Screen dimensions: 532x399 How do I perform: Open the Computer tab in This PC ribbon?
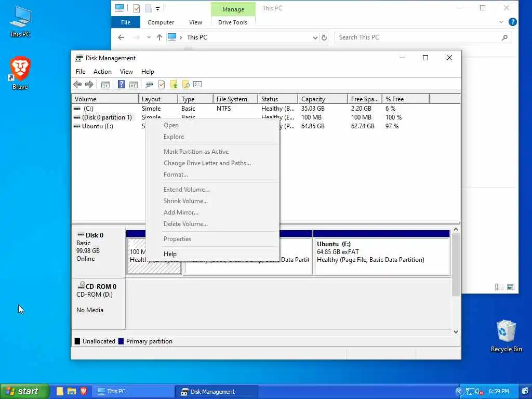point(161,22)
